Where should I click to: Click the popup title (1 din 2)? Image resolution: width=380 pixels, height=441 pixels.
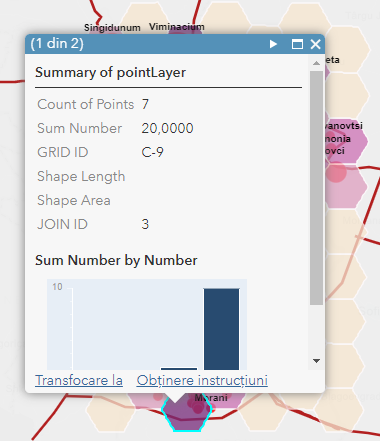pyautogui.click(x=57, y=44)
